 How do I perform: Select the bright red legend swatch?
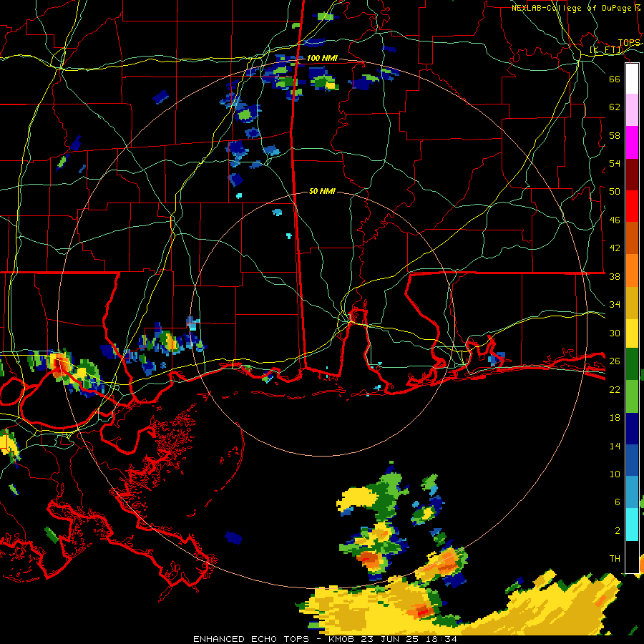point(632,206)
